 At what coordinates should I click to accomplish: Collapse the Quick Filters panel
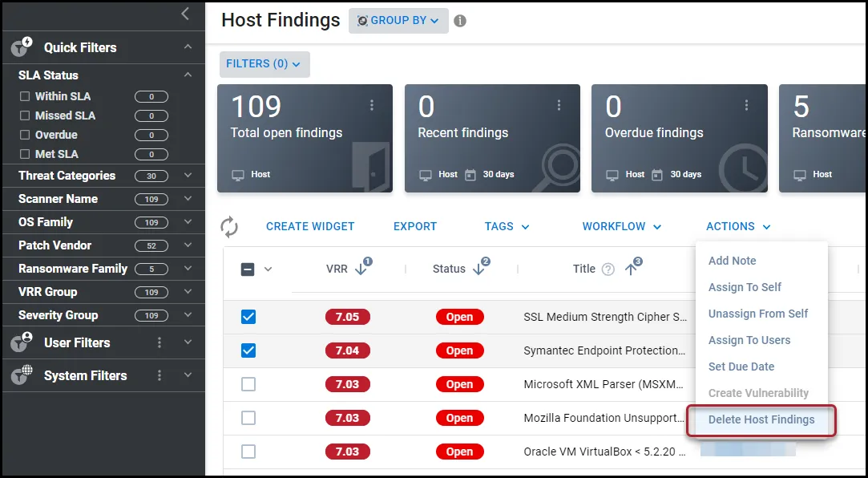pos(188,47)
